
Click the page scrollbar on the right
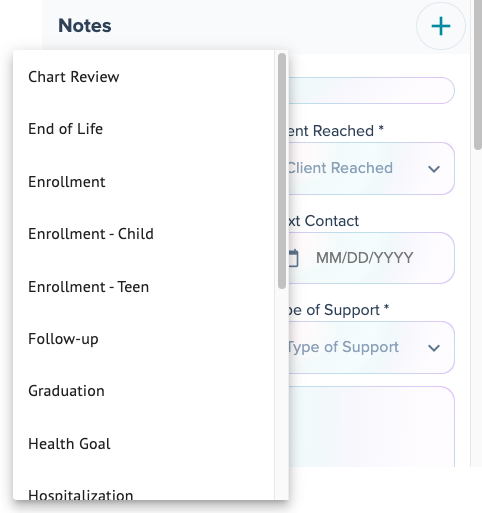point(478,75)
